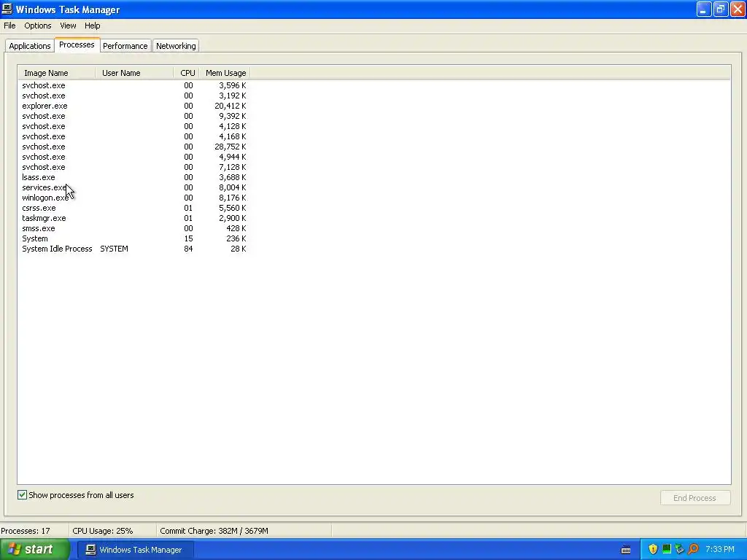Image resolution: width=747 pixels, height=560 pixels.
Task: Click the Safely Remove Hardware tray icon
Action: tap(679, 549)
